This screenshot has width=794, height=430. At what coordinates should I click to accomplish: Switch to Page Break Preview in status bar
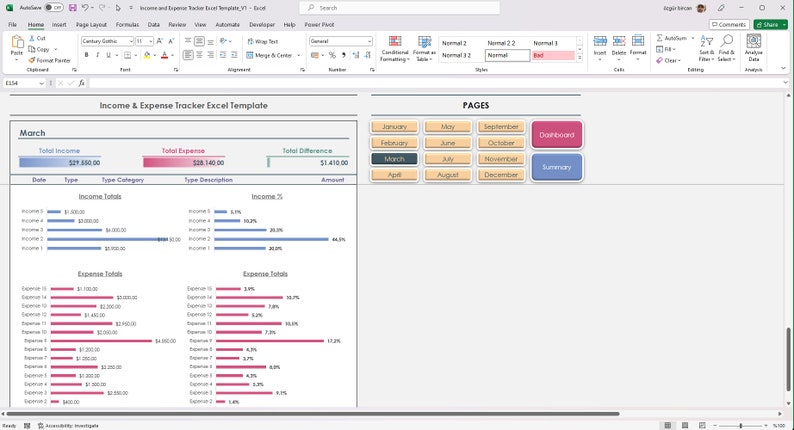pos(702,425)
